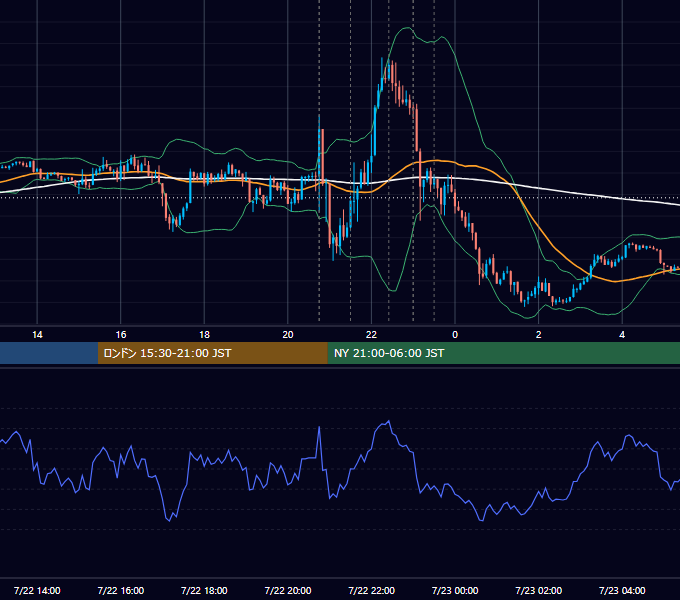
Task: Click the 18 hour axis label
Action: pos(204,335)
